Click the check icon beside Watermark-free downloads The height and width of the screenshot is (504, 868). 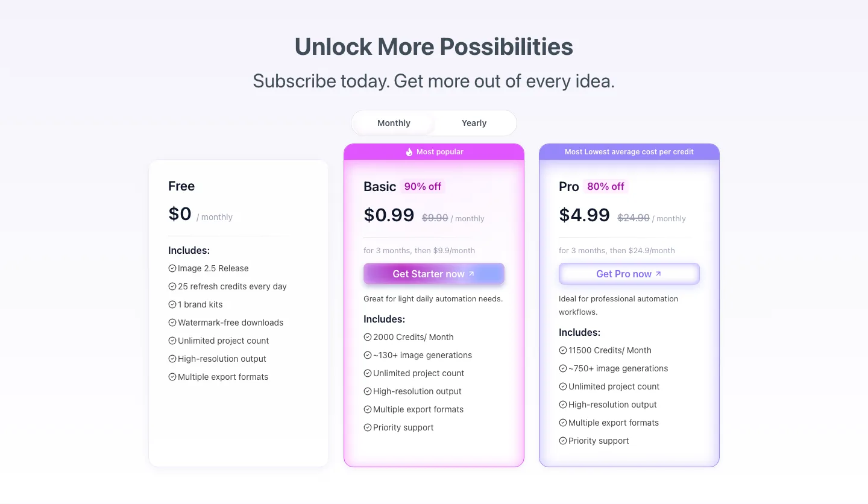172,323
